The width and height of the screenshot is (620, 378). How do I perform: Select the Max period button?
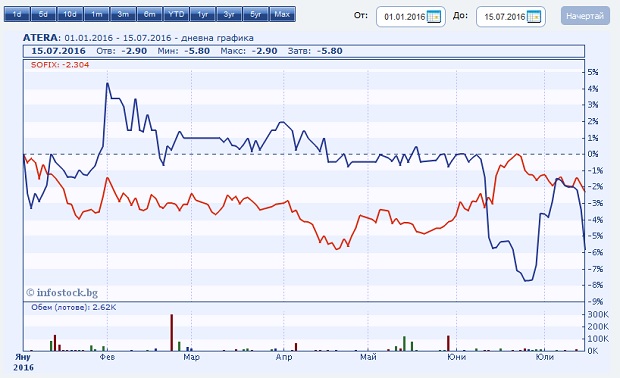pos(282,14)
